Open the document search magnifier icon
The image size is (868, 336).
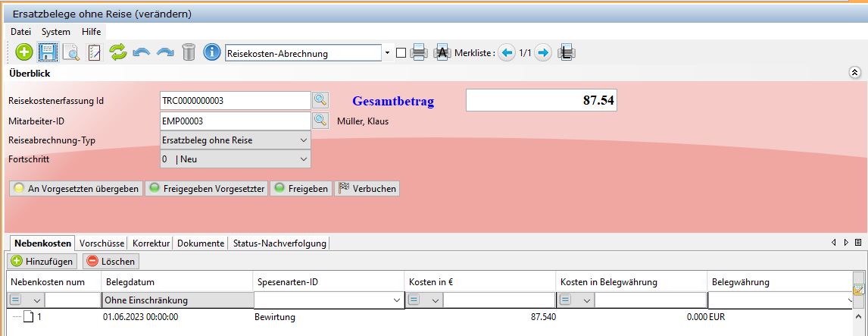(x=71, y=53)
